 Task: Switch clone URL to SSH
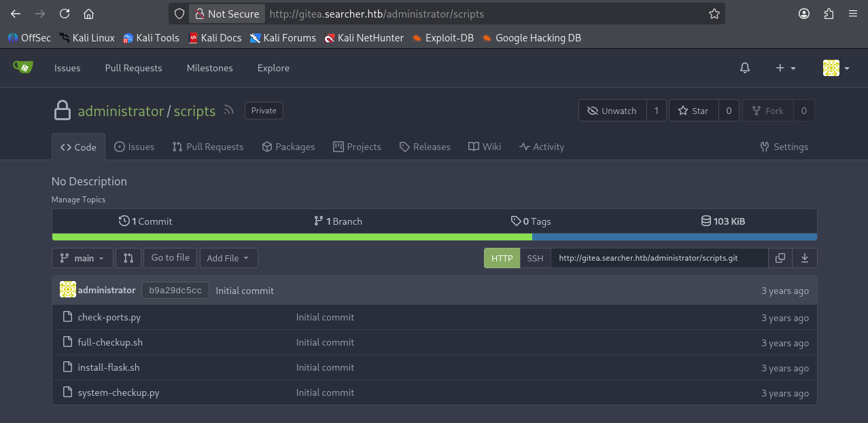click(535, 258)
